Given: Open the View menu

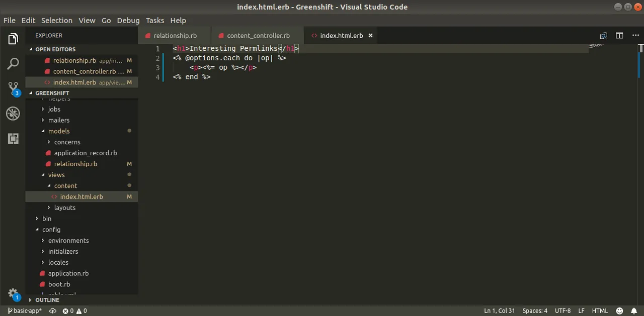Looking at the screenshot, I should (87, 21).
